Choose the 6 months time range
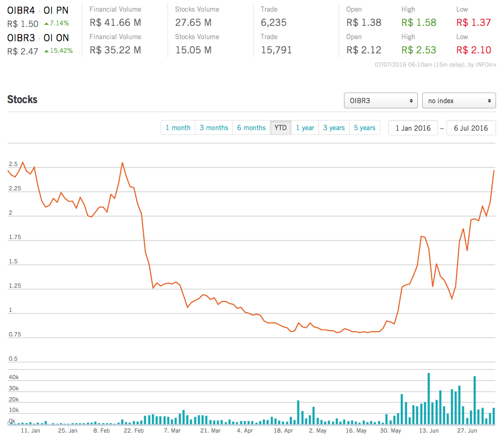Screen dimensions: 504x440 pyautogui.click(x=251, y=128)
